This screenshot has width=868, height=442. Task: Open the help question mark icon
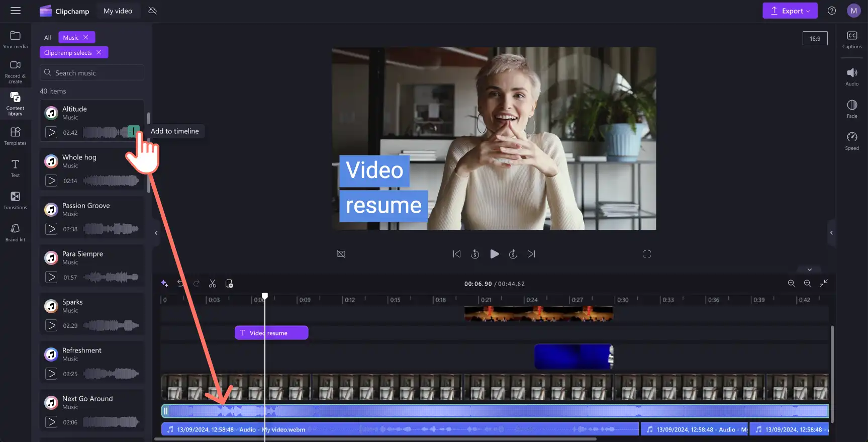832,11
